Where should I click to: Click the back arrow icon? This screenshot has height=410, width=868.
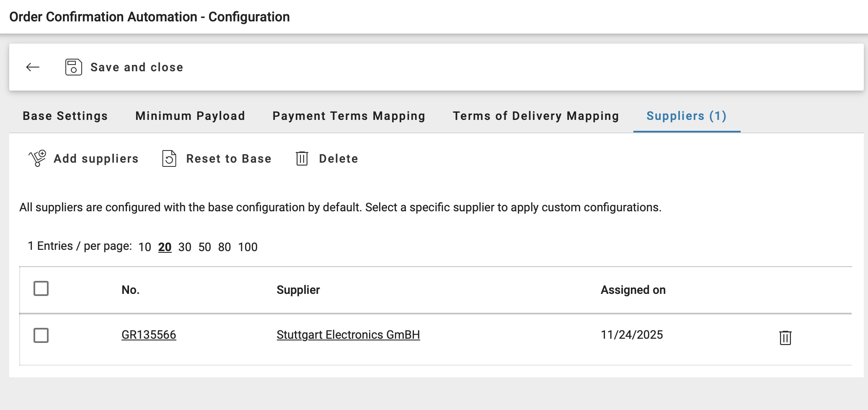[33, 67]
